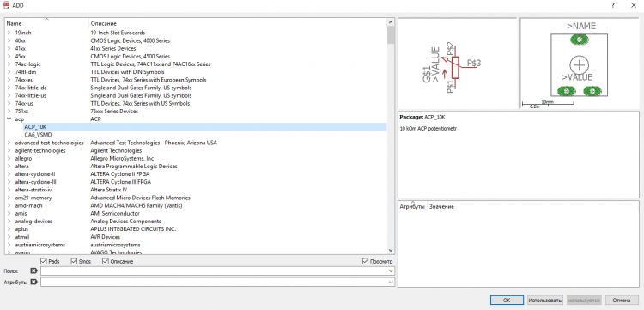Open the Поиск search history dropdown
This screenshot has width=644, height=310.
pos(390,271)
